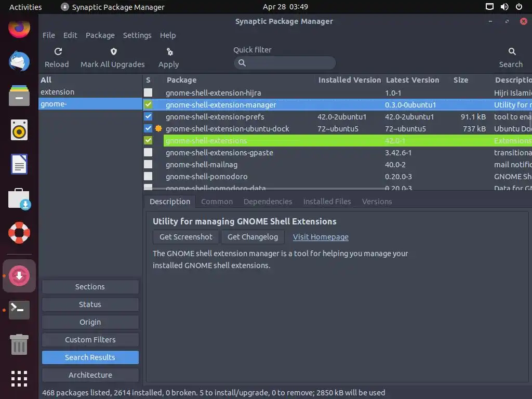Click the volume icon in top bar

(x=504, y=7)
